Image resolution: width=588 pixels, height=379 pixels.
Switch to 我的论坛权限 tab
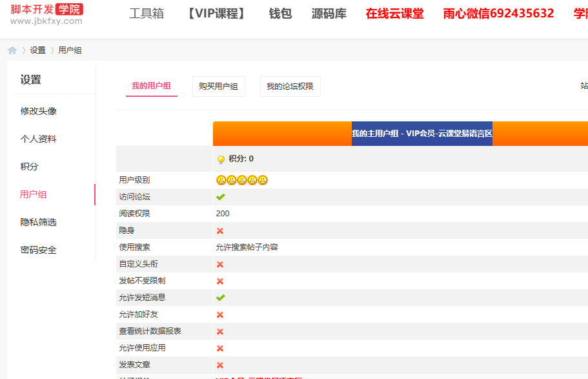[290, 87]
